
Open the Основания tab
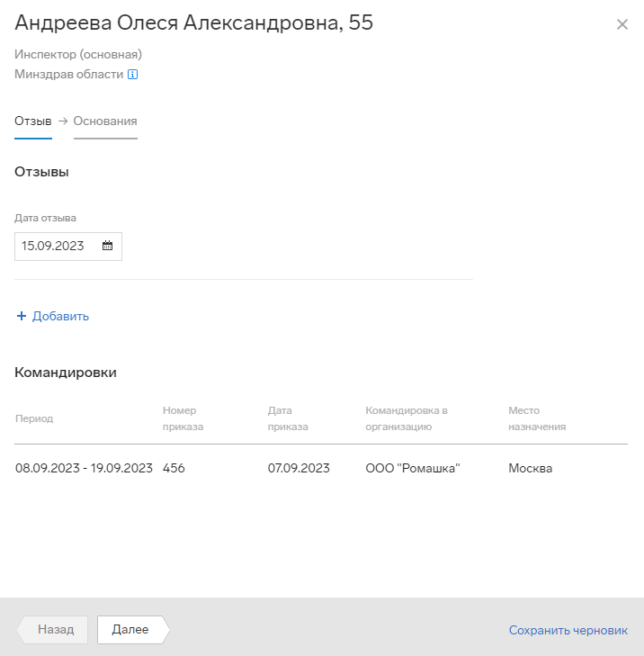(105, 121)
